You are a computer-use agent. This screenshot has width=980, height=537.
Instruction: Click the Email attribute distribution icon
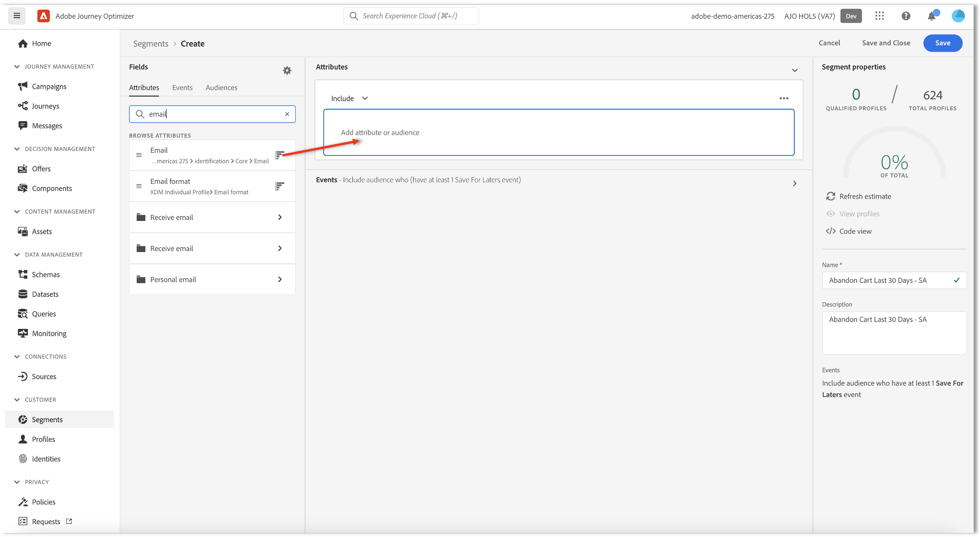pyautogui.click(x=280, y=155)
